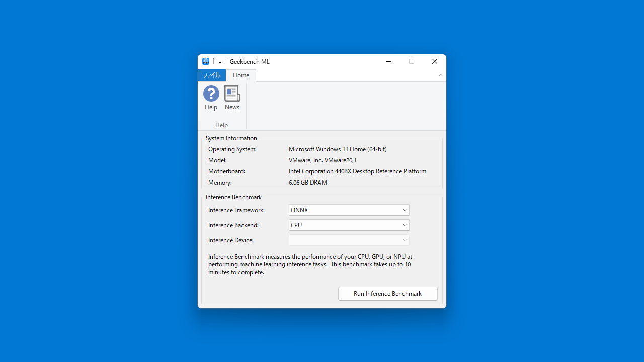Collapse the ribbon with the chevron
This screenshot has width=644, height=362.
[x=441, y=75]
